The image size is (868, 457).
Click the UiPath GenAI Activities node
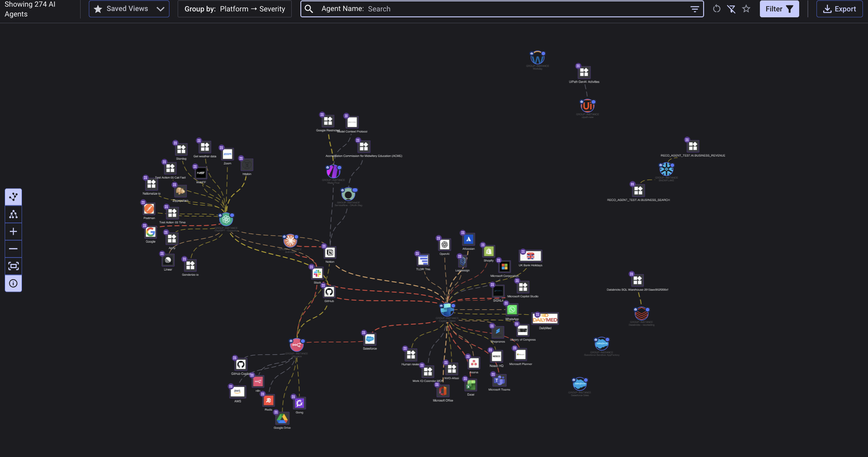click(x=584, y=72)
